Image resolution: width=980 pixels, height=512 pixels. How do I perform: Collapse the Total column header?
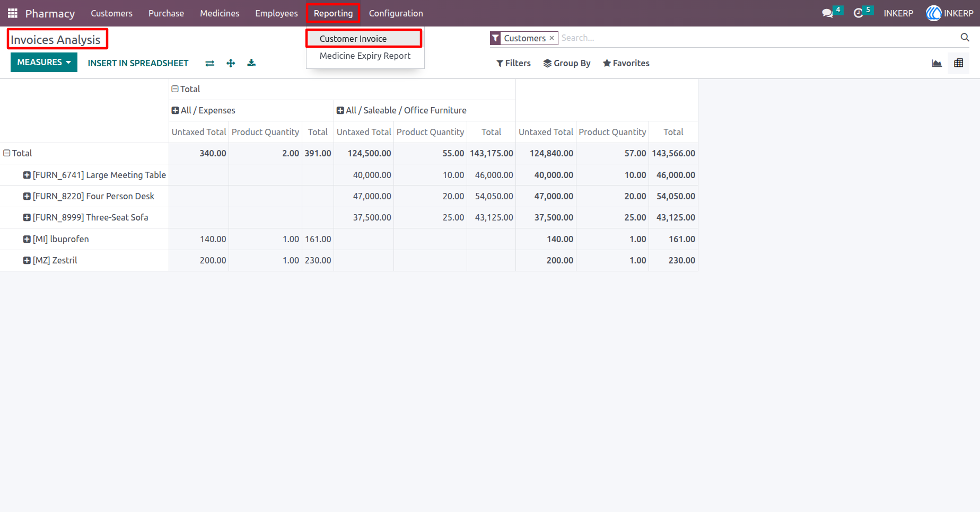(186, 89)
